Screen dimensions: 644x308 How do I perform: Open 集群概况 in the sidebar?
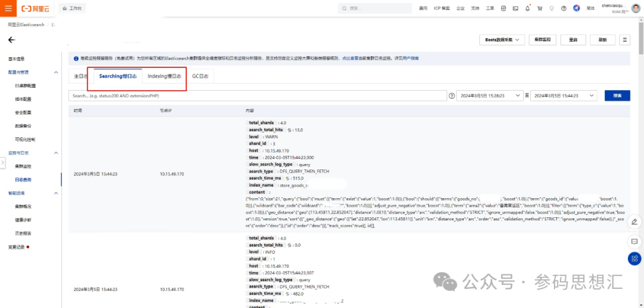click(23, 207)
